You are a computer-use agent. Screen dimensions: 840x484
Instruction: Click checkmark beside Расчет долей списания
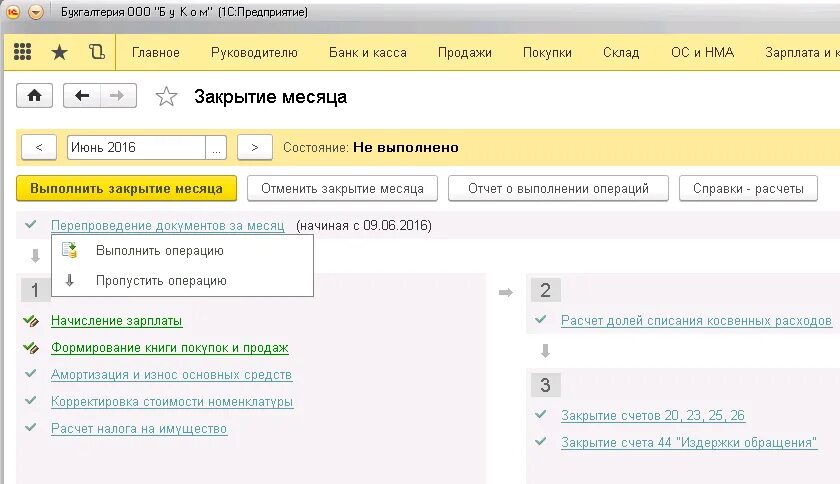(541, 319)
